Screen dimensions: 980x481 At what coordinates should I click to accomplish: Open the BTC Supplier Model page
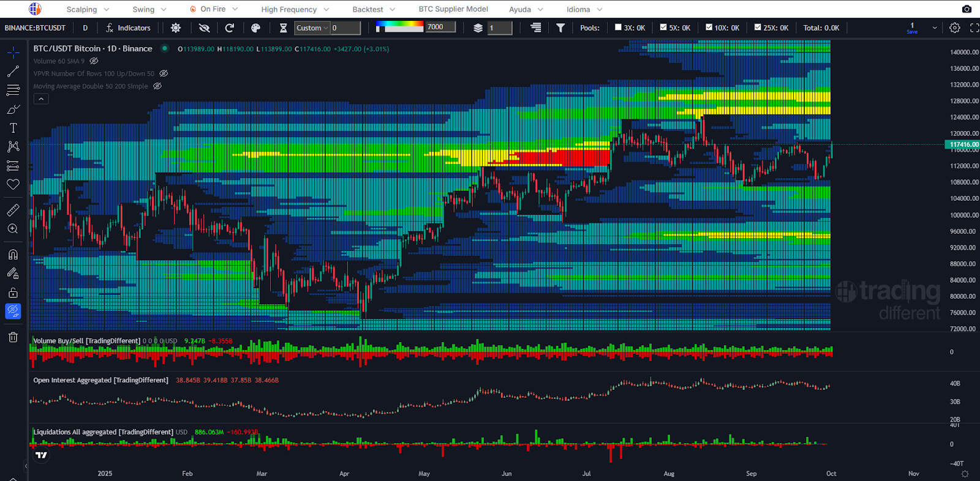(x=453, y=9)
